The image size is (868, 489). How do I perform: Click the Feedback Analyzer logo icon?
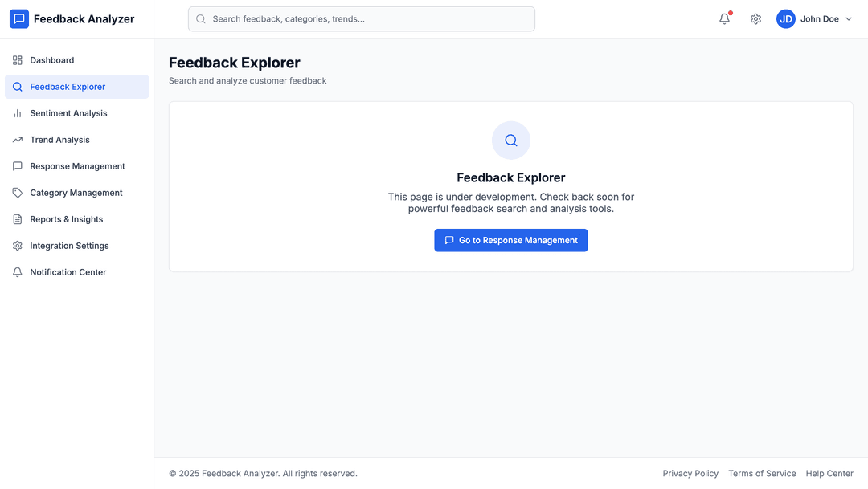[x=19, y=19]
